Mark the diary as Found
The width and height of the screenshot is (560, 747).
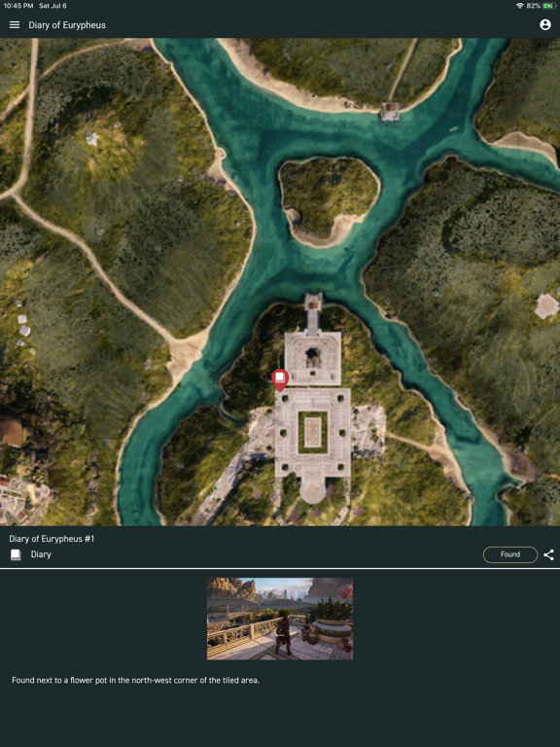(510, 554)
